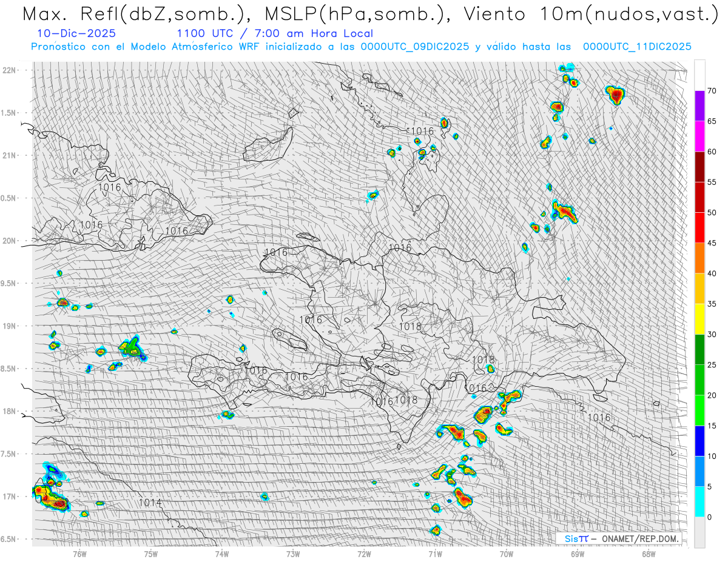
Task: Click the valid-until time '0000UTC_11DIC2025'
Action: (x=637, y=47)
